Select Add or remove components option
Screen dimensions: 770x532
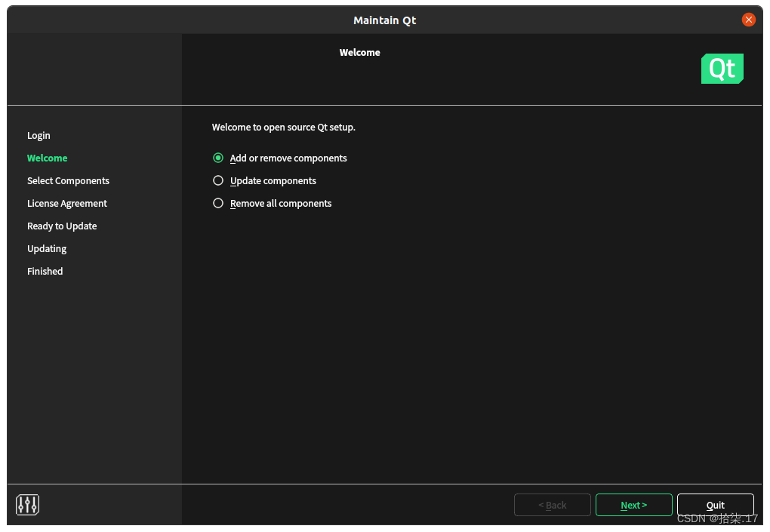point(279,158)
